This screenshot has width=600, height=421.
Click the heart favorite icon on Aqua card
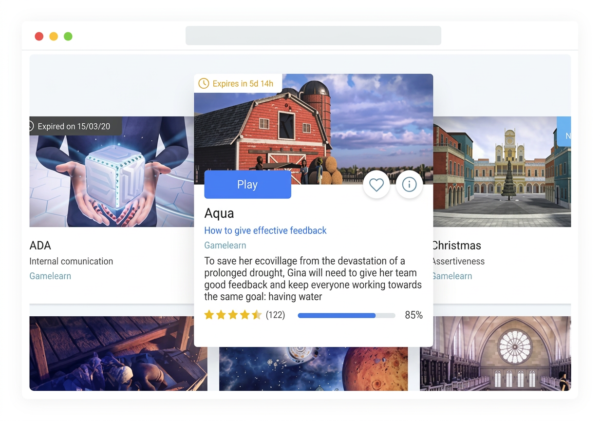[376, 185]
